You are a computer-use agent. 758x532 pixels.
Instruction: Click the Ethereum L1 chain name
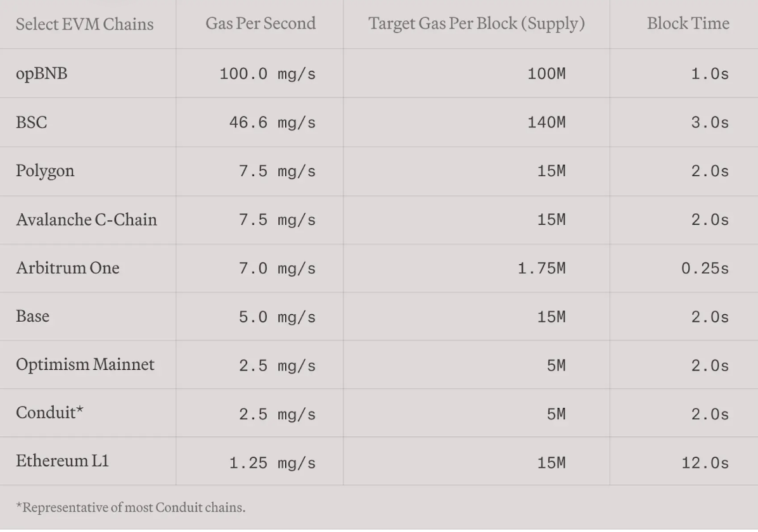pos(62,461)
